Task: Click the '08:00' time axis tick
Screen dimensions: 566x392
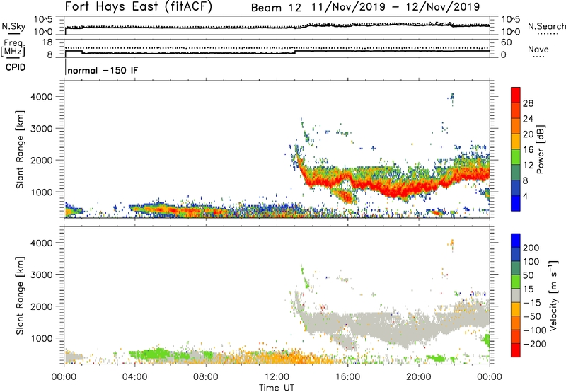Action: pyautogui.click(x=206, y=377)
